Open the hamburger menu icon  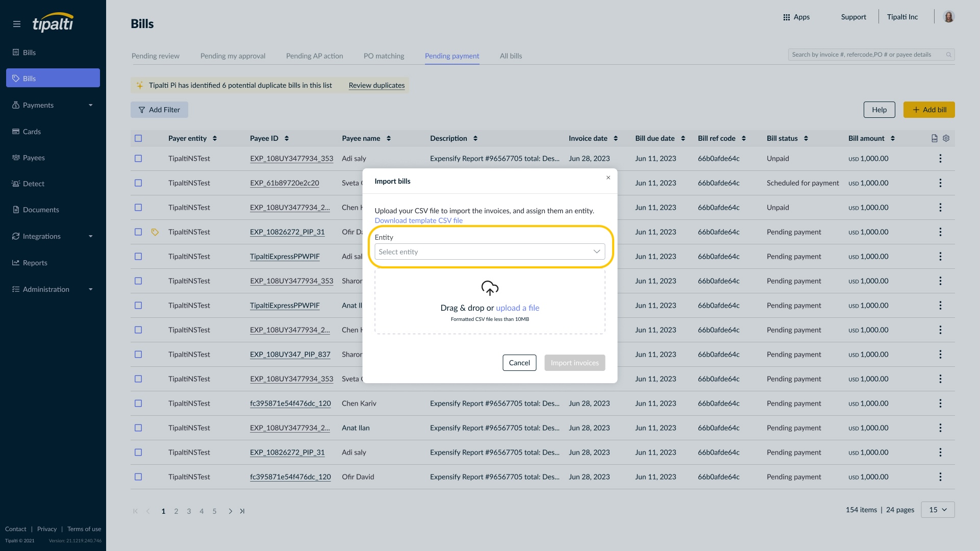point(17,24)
